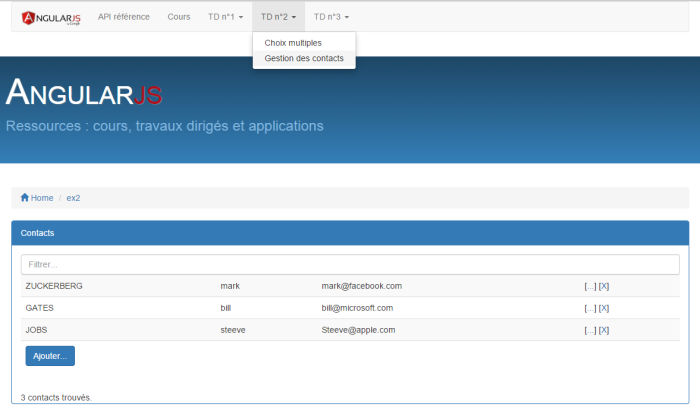The image size is (700, 410).
Task: Select Gestion des contacts menu entry
Action: (x=304, y=58)
